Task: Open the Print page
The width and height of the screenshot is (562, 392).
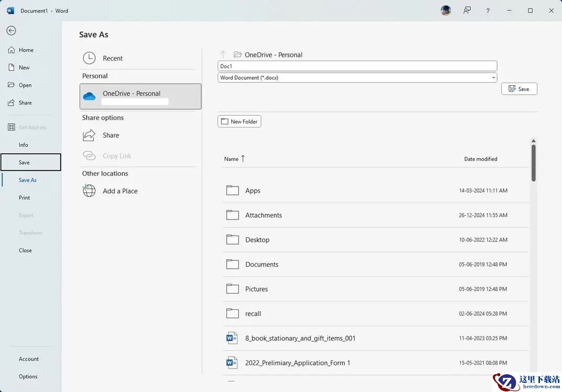Action: coord(25,198)
